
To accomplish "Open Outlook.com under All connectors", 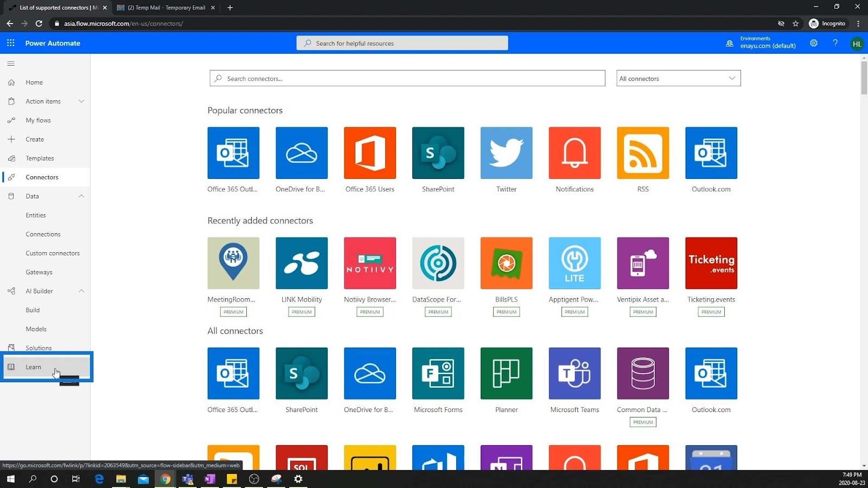I will click(x=711, y=374).
